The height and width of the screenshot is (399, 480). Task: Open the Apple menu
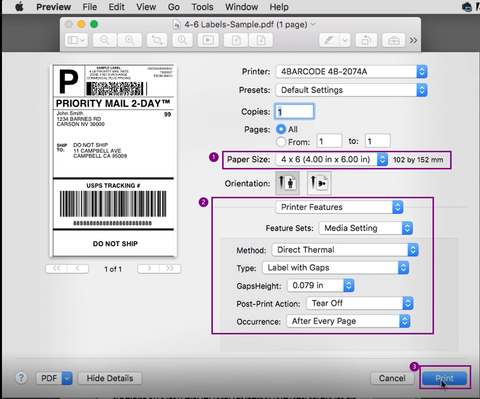(19, 7)
